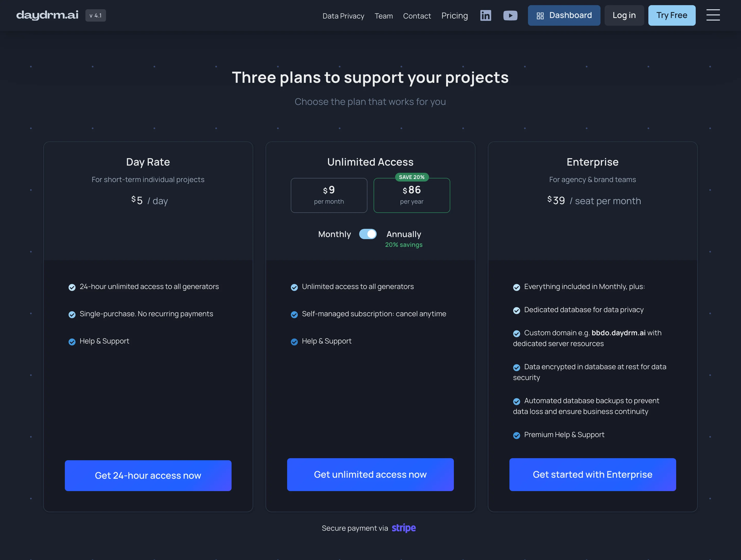This screenshot has width=741, height=560.
Task: Select the $86 per year option
Action: 412,195
